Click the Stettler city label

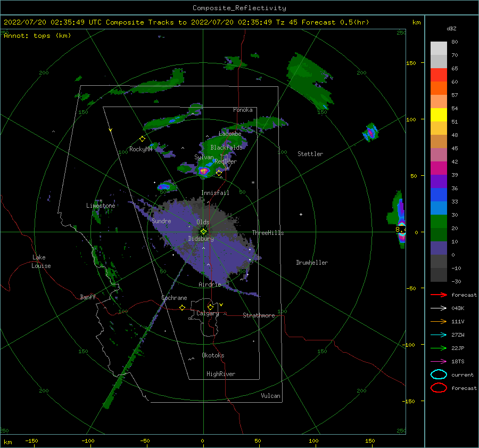(310, 154)
